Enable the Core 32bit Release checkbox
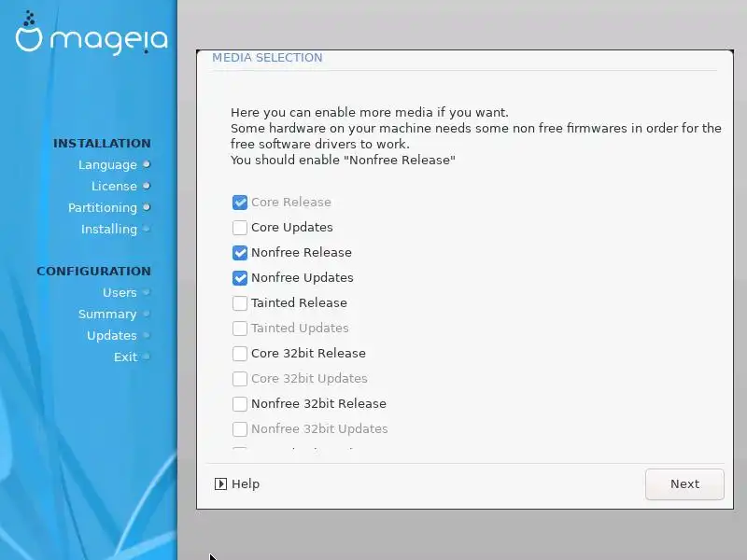The image size is (747, 560). coord(240,354)
